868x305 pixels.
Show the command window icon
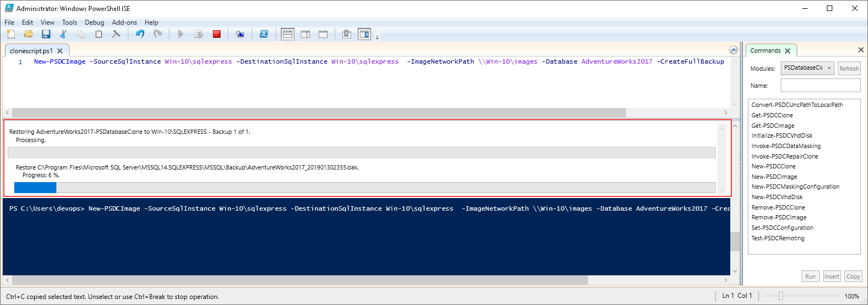347,34
